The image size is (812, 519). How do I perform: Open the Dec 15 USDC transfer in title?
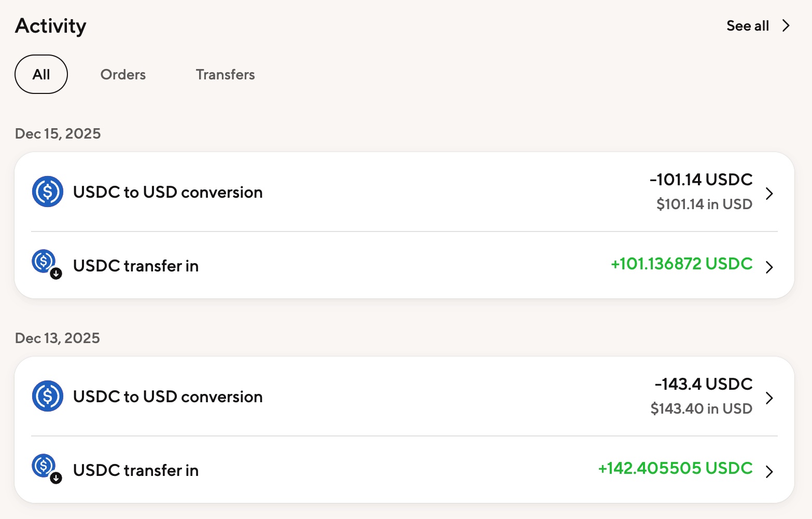[136, 266]
